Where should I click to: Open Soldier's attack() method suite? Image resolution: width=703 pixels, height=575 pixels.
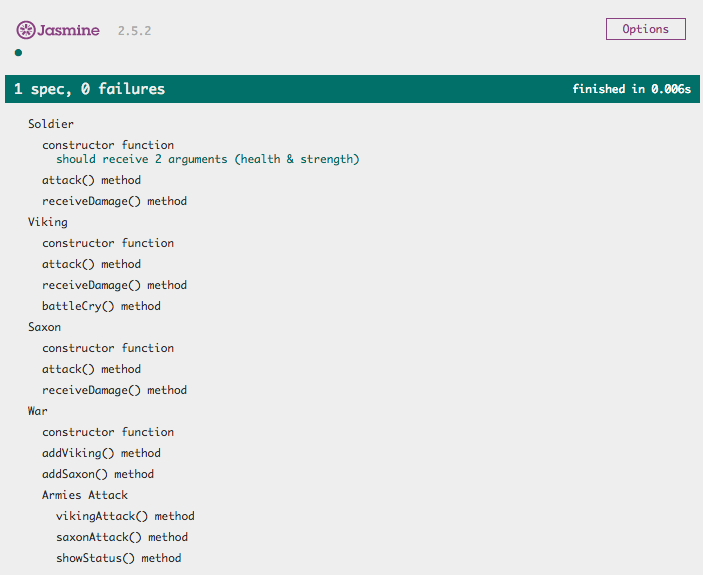click(91, 180)
